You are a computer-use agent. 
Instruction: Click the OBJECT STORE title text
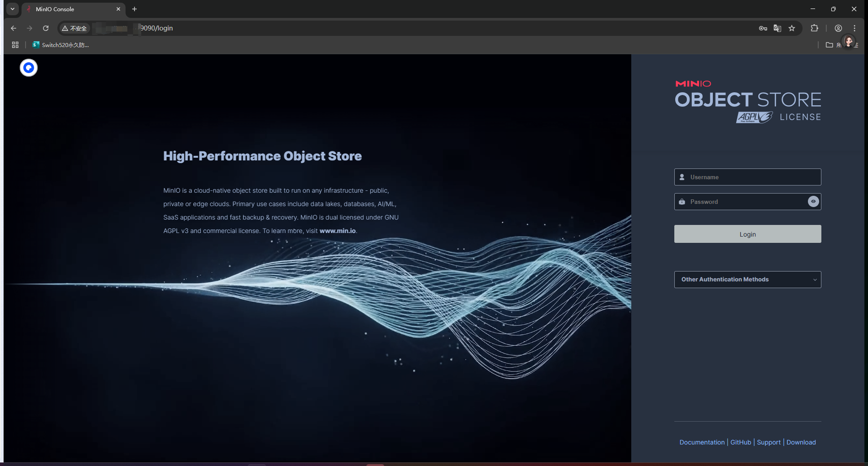pos(748,100)
